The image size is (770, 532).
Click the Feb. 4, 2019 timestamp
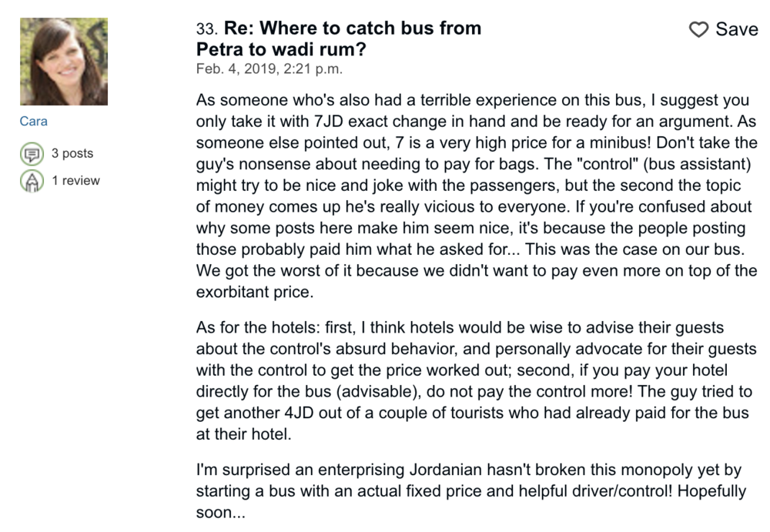[269, 69]
